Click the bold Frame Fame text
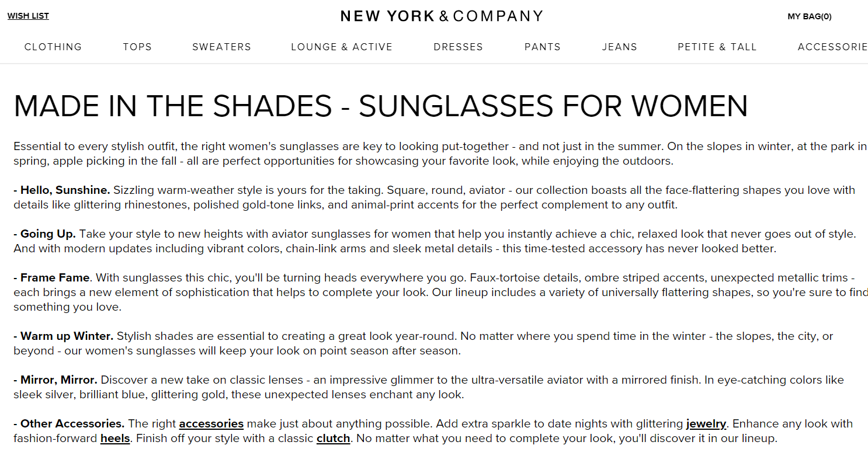The width and height of the screenshot is (868, 459). coord(55,278)
